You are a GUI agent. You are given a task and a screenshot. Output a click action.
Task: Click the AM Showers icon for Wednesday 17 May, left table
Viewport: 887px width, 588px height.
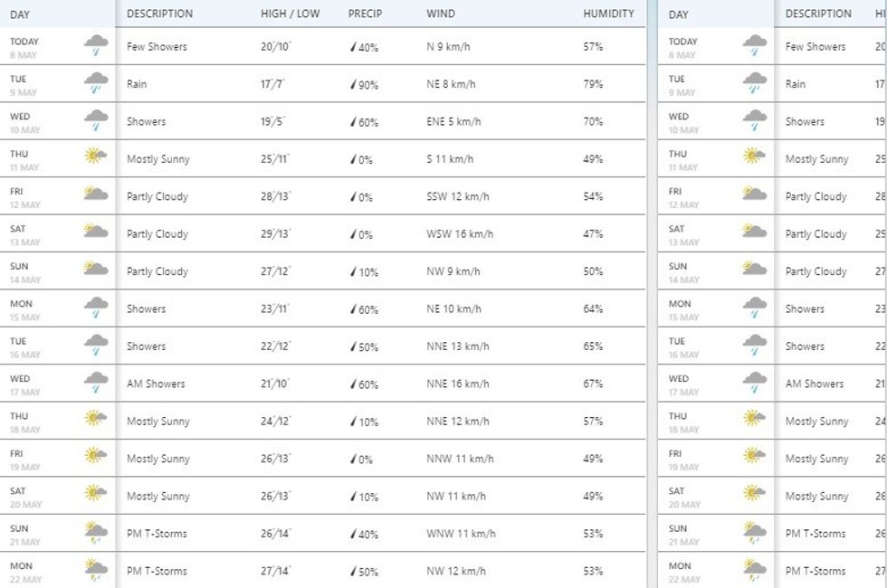coord(96,383)
